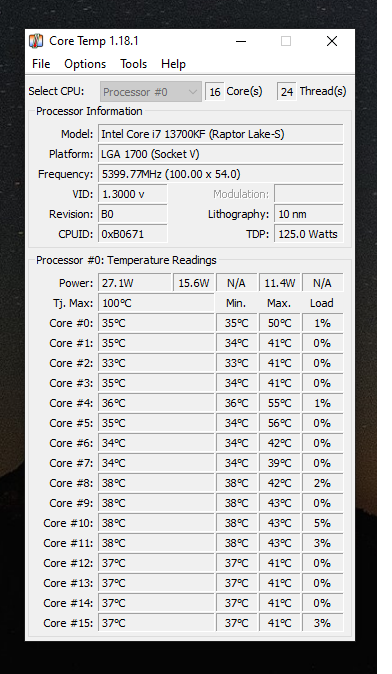Select the Frequency field showing 5399.77MHz
This screenshot has width=392, height=674.
click(x=220, y=174)
